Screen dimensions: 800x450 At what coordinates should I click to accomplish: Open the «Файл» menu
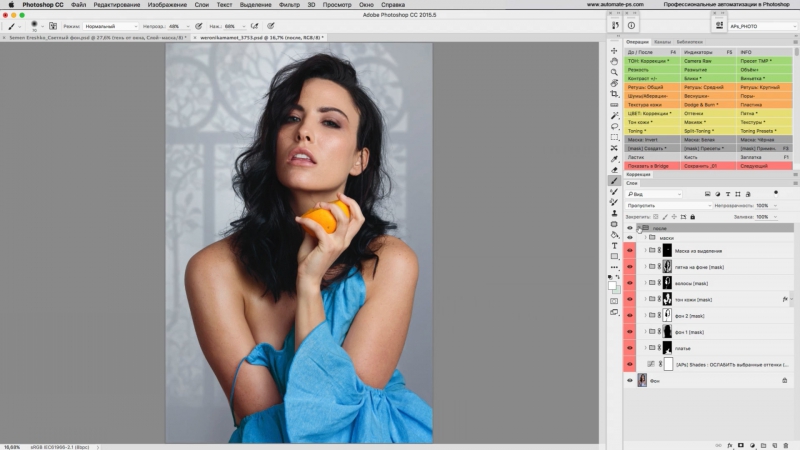[x=79, y=5]
